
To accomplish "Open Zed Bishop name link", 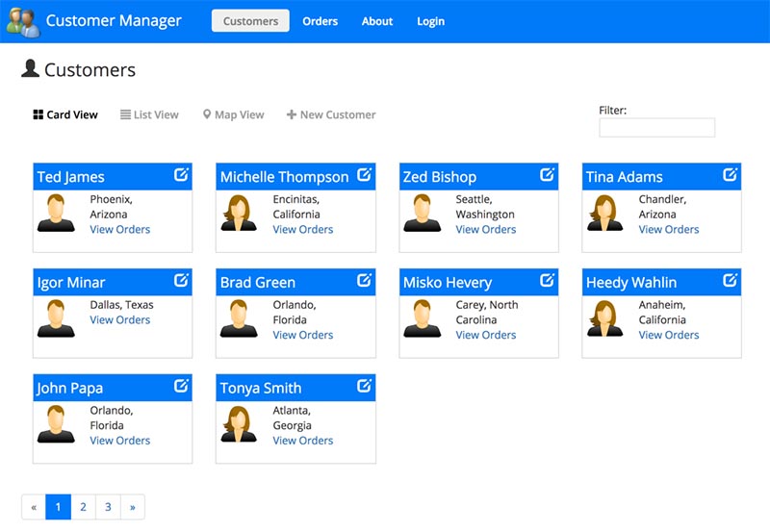I will [x=440, y=177].
